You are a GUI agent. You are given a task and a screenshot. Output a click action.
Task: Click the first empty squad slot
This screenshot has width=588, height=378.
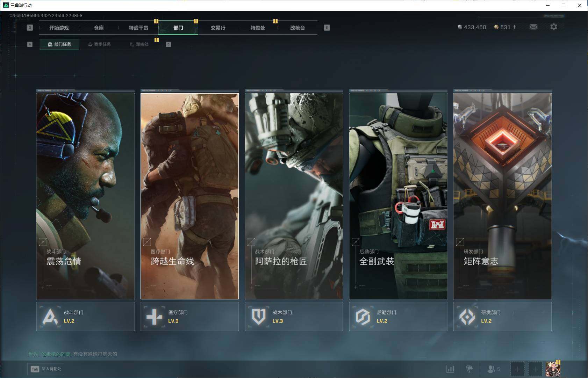pyautogui.click(x=517, y=369)
